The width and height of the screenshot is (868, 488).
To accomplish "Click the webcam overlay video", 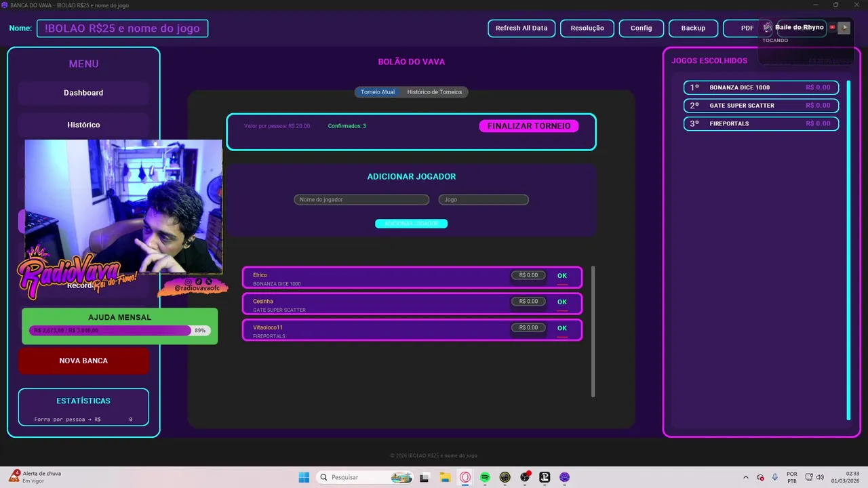I will point(123,206).
